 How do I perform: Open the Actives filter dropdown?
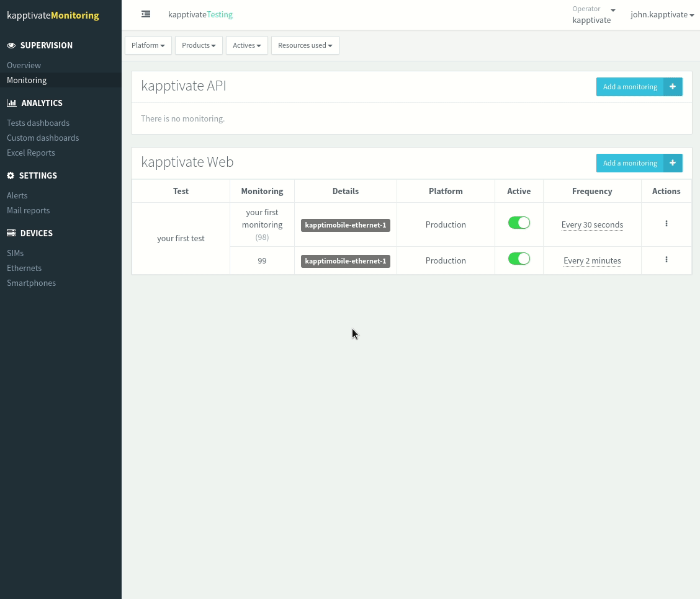[x=246, y=45]
